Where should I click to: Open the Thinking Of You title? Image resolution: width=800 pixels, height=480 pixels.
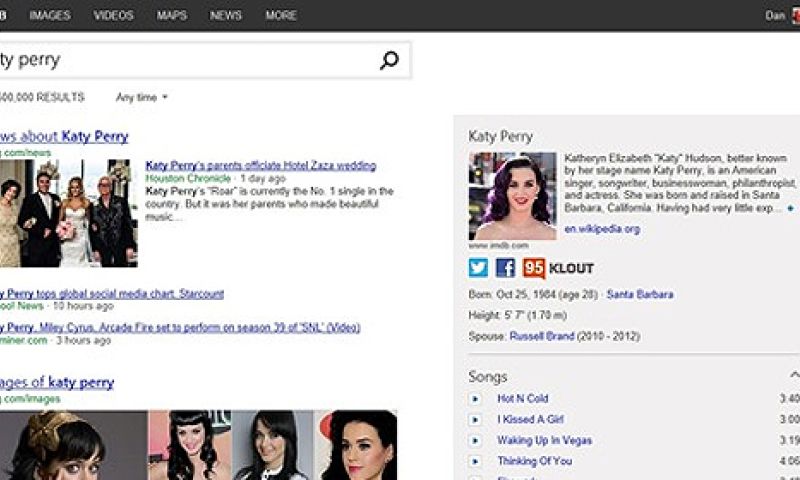[x=534, y=461]
